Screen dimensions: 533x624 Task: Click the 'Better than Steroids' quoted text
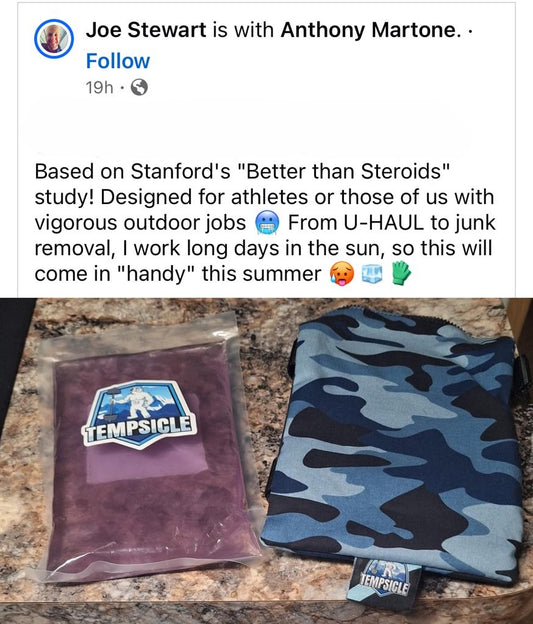point(344,172)
